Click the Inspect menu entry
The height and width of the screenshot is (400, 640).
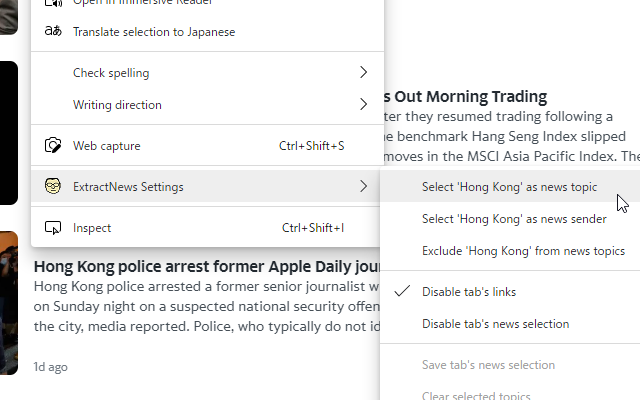pyautogui.click(x=92, y=228)
